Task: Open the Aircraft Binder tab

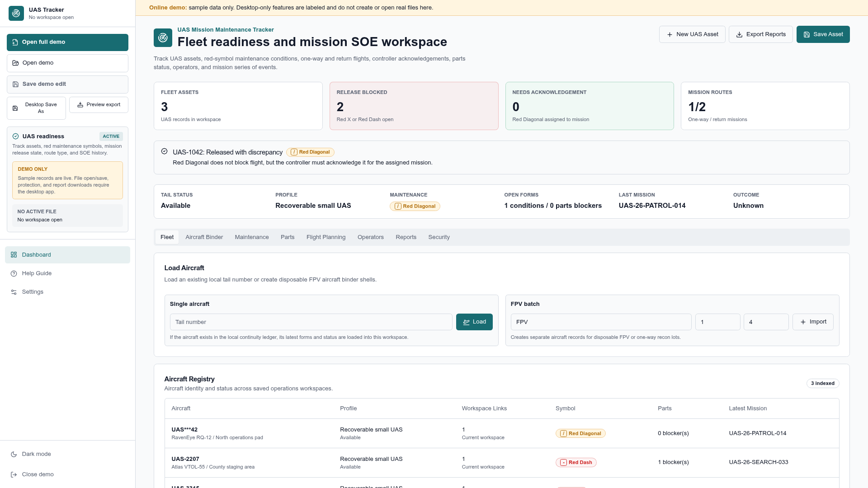Action: tap(204, 237)
